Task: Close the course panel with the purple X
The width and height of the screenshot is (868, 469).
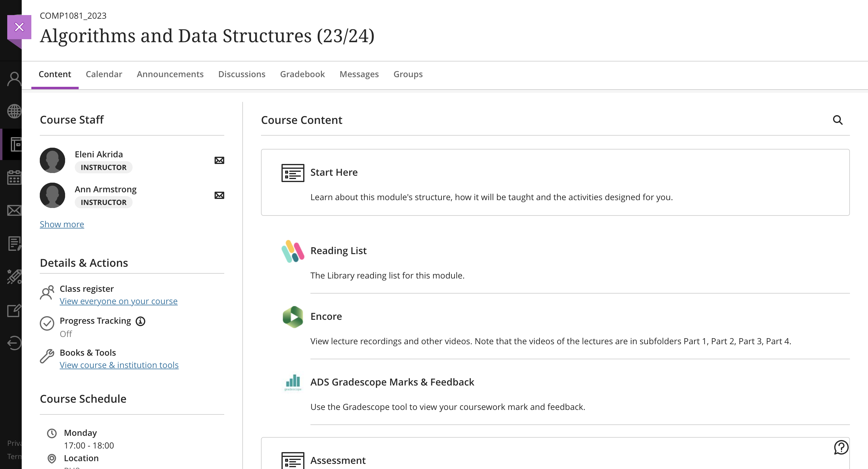Action: coord(19,27)
